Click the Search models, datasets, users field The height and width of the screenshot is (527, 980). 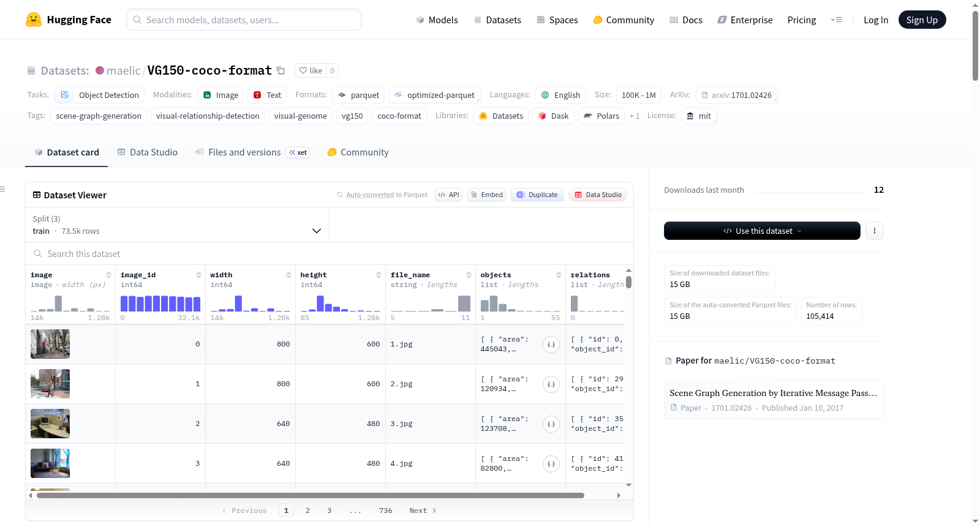click(244, 20)
